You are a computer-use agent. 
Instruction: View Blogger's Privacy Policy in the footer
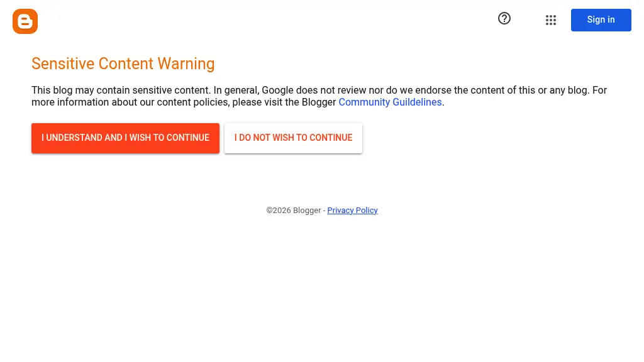(352, 211)
